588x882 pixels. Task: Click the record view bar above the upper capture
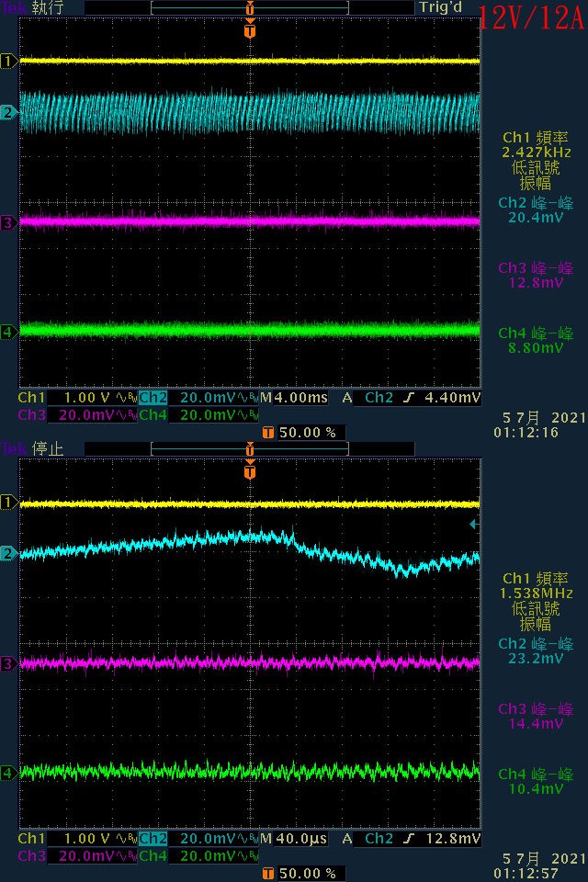point(250,8)
